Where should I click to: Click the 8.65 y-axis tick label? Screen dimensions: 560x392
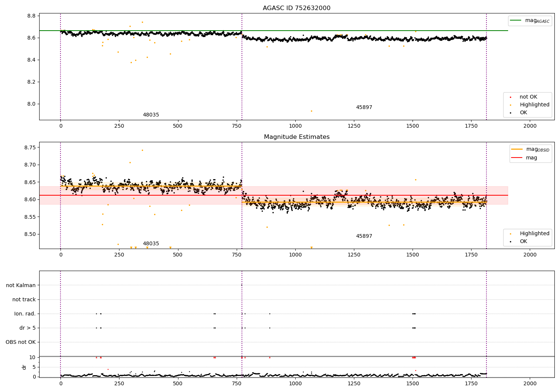[30, 183]
